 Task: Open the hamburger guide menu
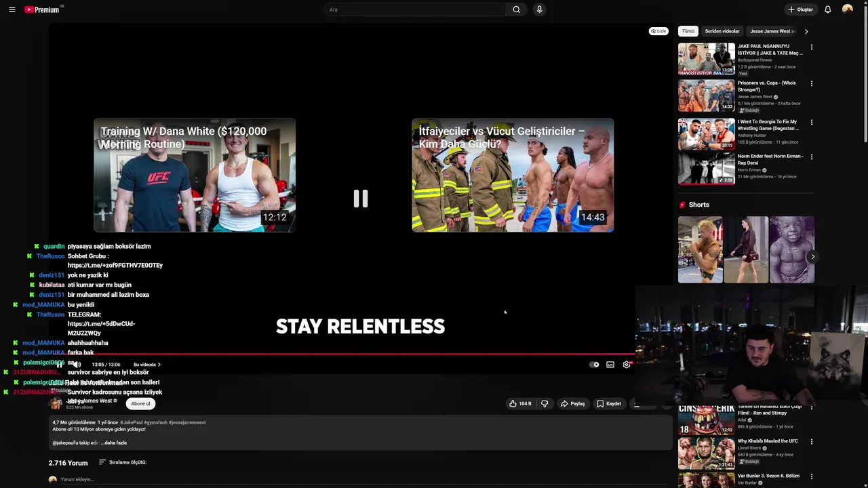[12, 9]
